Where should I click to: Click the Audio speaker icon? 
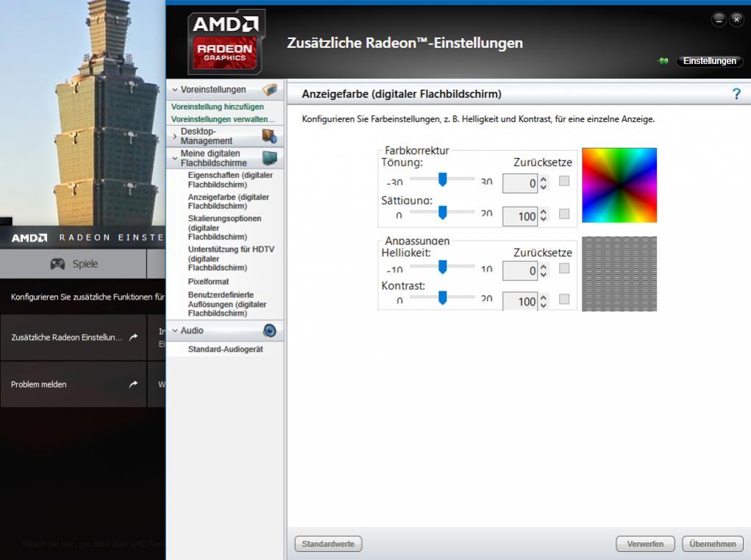click(270, 330)
